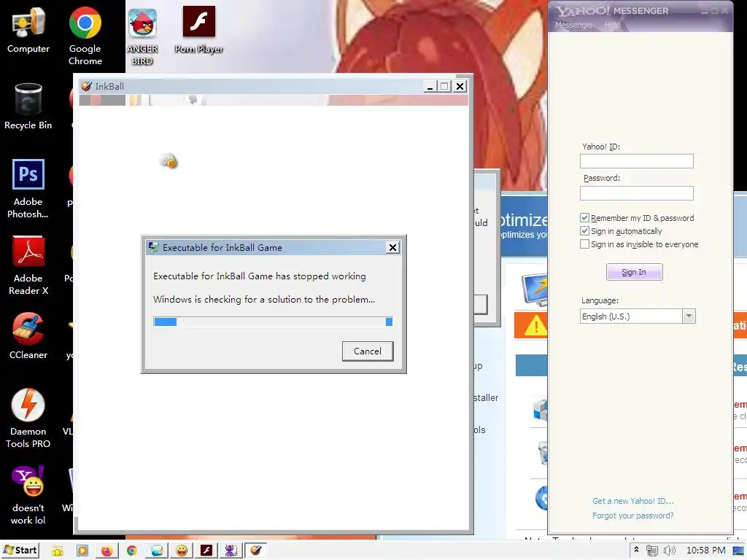Cancel the InkBall problem check
This screenshot has width=747, height=560.
pos(368,351)
